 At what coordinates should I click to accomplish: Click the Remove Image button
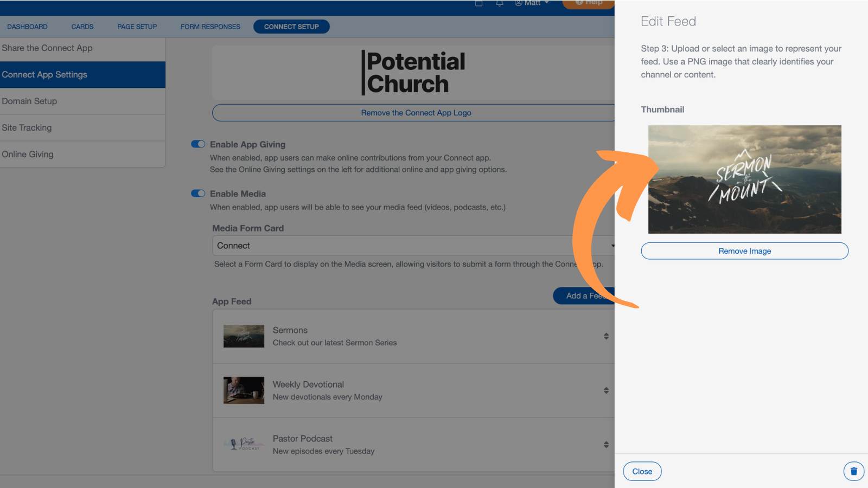coord(744,251)
